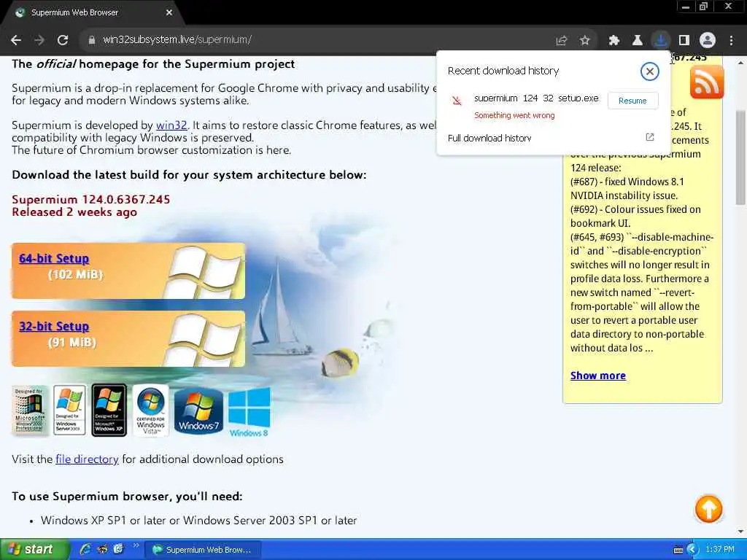This screenshot has width=747, height=560.
Task: Click Show more in release notes
Action: tap(598, 376)
